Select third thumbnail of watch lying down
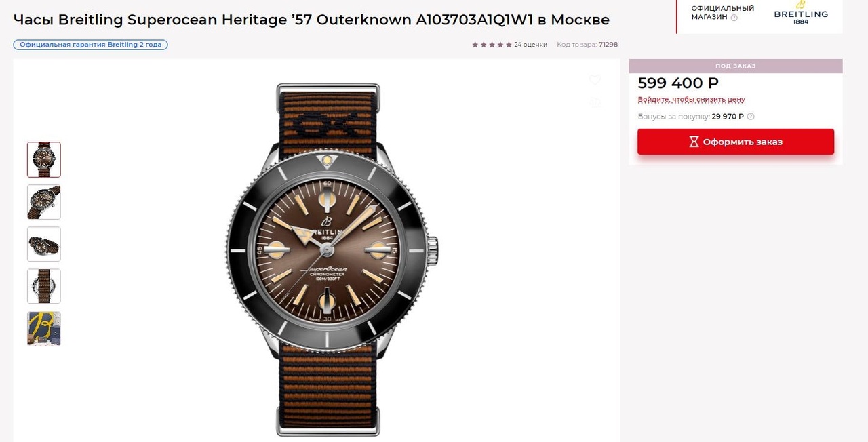The height and width of the screenshot is (442, 868). coord(44,244)
